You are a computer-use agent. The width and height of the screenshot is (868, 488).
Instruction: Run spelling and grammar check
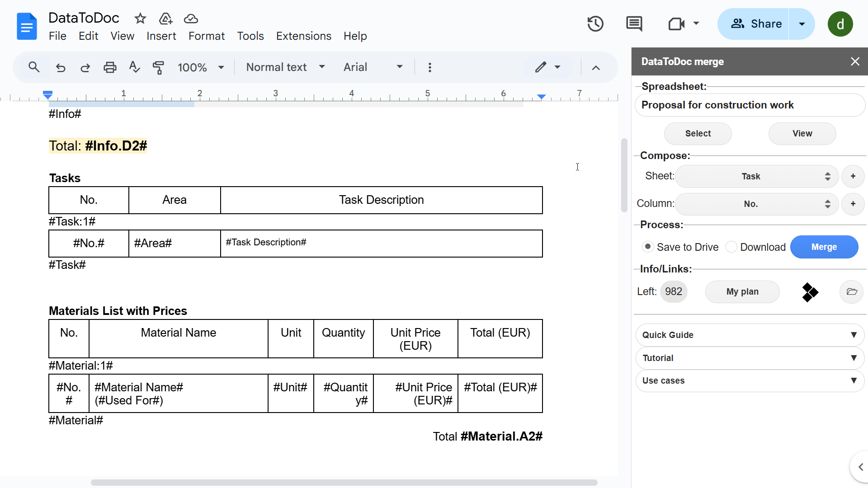coord(134,67)
